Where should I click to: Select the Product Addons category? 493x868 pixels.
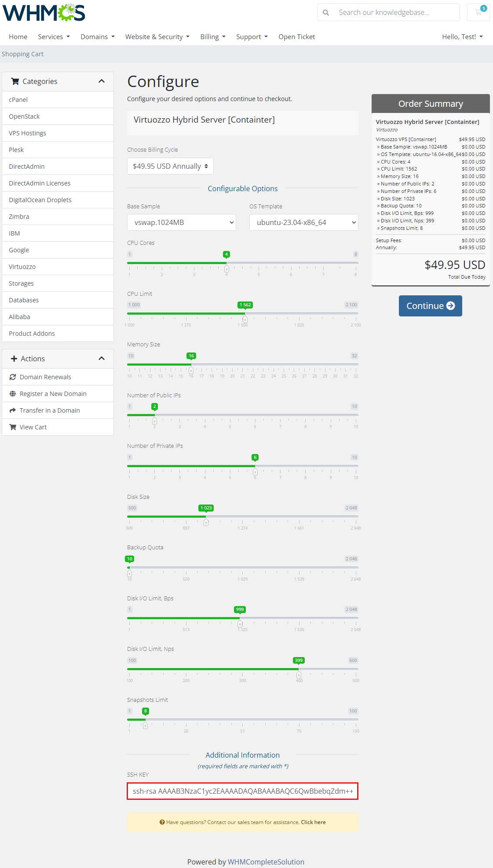(x=58, y=334)
